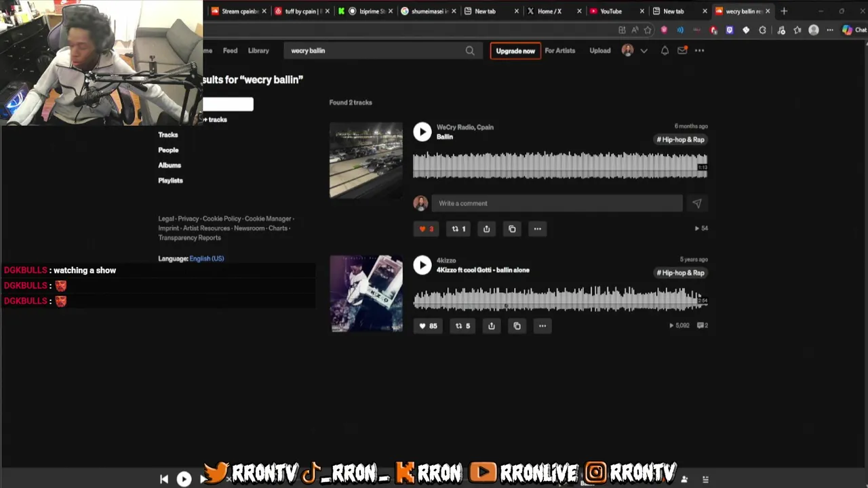Open the Feed page
868x488 pixels.
coord(230,51)
